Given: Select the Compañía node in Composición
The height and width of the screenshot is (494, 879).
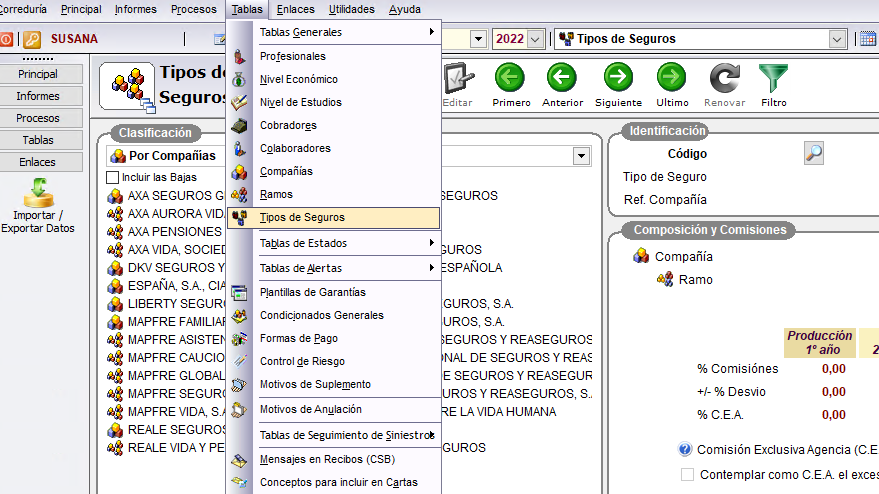Looking at the screenshot, I should pyautogui.click(x=683, y=257).
